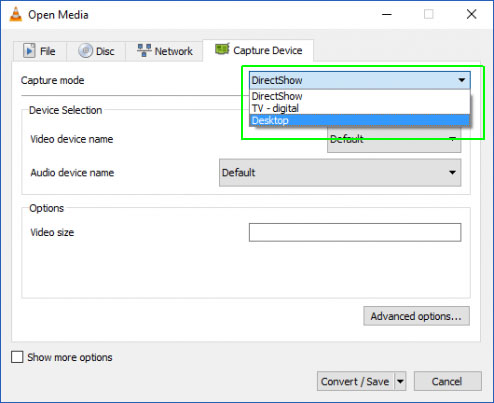Switch to the File tab
The width and height of the screenshot is (494, 403).
click(40, 51)
